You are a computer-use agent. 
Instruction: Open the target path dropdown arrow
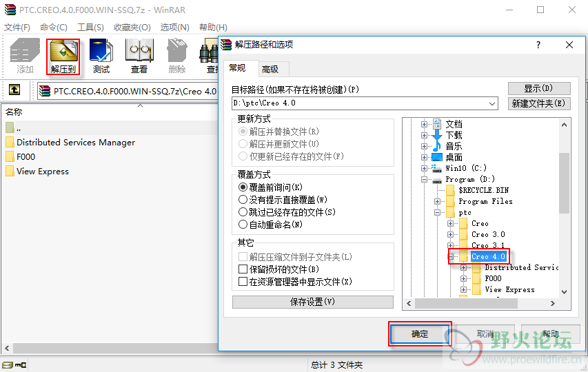point(492,103)
